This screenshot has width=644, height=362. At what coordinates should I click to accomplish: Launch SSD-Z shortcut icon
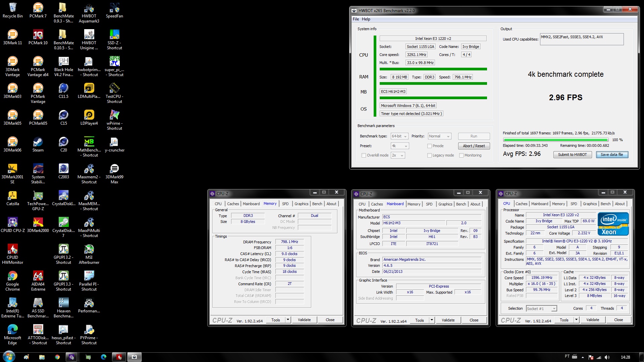click(x=114, y=40)
